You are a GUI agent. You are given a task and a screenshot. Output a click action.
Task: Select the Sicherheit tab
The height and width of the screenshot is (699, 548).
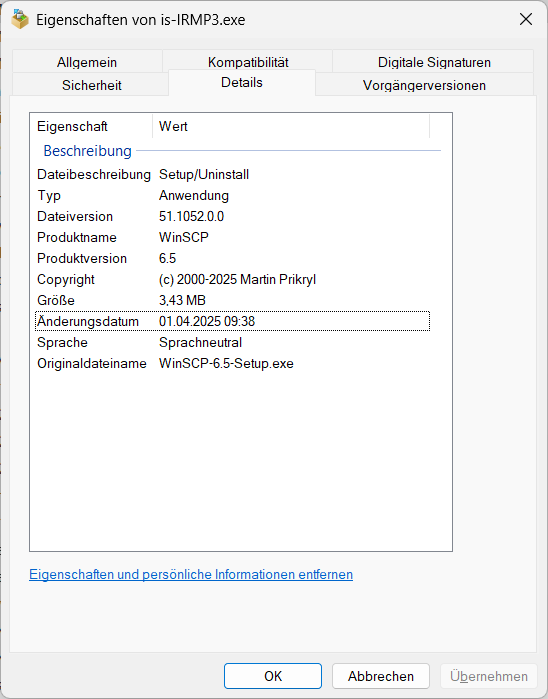click(91, 85)
